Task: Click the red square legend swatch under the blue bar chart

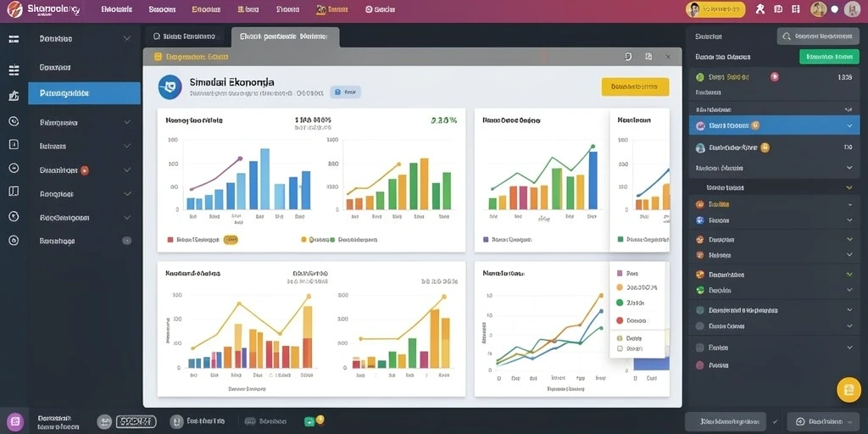Action: 170,240
